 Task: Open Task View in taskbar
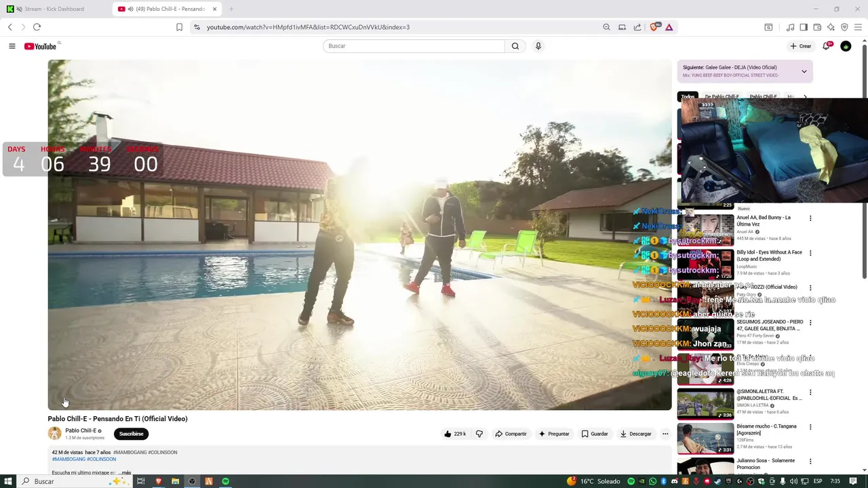(x=141, y=481)
